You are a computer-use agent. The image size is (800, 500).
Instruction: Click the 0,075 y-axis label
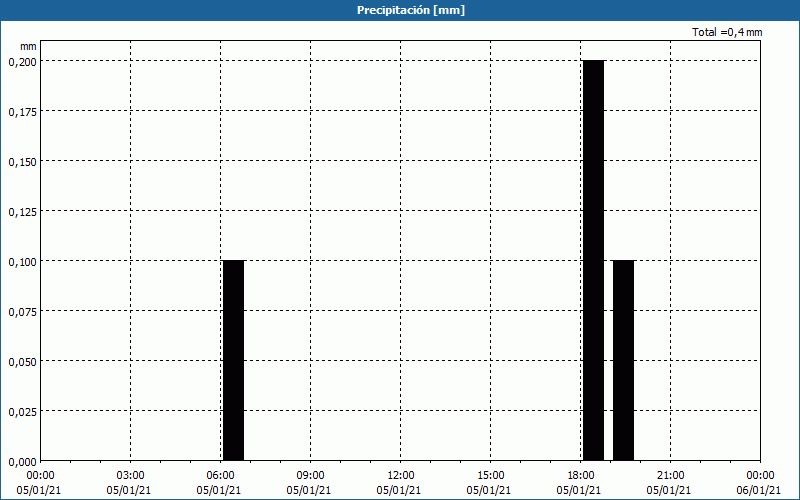click(x=23, y=312)
